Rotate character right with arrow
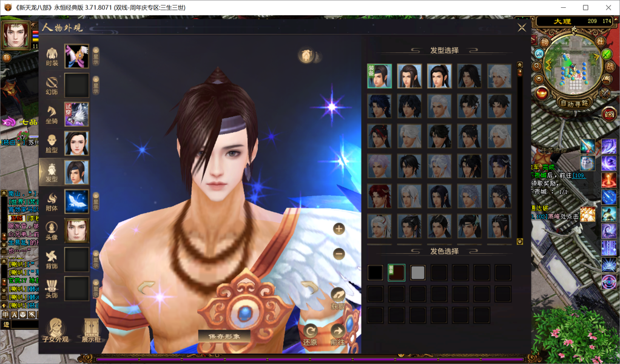 point(309,288)
